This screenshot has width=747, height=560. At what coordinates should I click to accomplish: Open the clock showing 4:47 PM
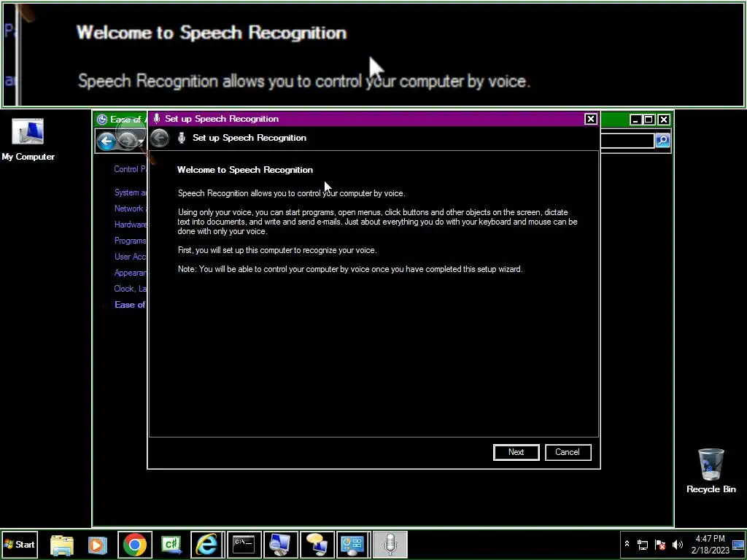click(711, 544)
